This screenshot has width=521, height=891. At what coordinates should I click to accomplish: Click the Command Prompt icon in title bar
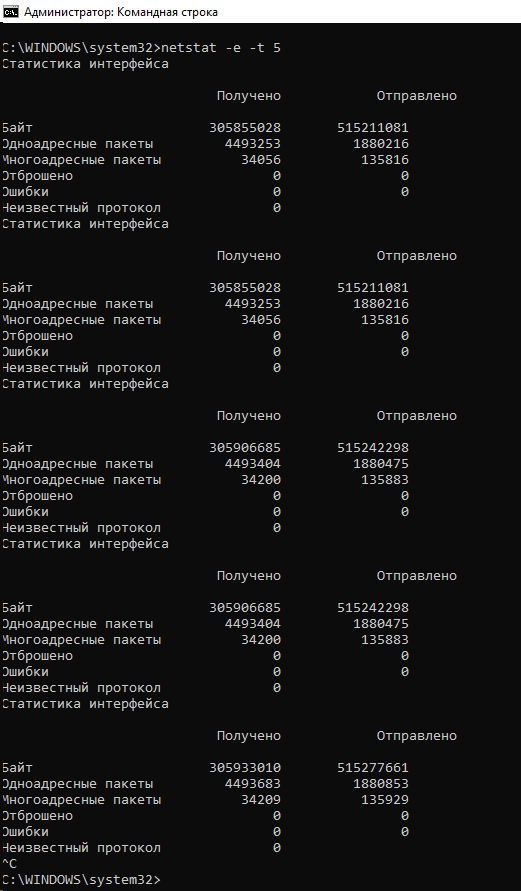(x=11, y=11)
